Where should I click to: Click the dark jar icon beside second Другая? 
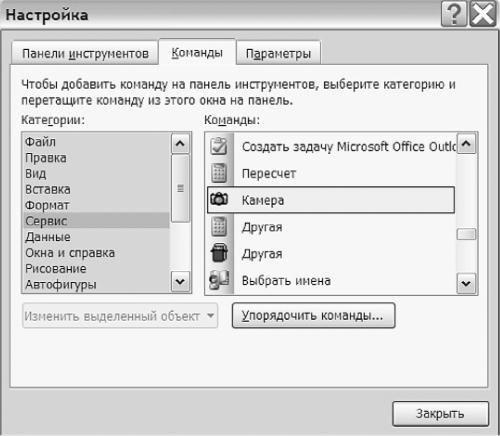click(x=219, y=253)
